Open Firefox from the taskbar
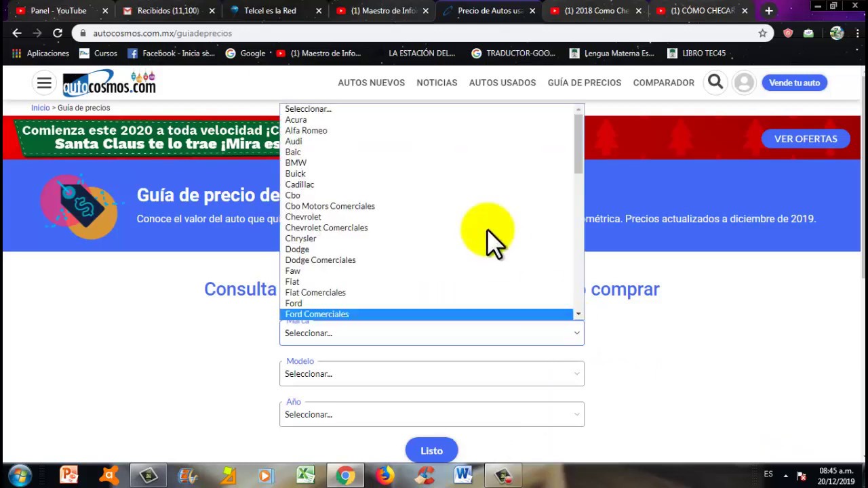 (x=385, y=475)
